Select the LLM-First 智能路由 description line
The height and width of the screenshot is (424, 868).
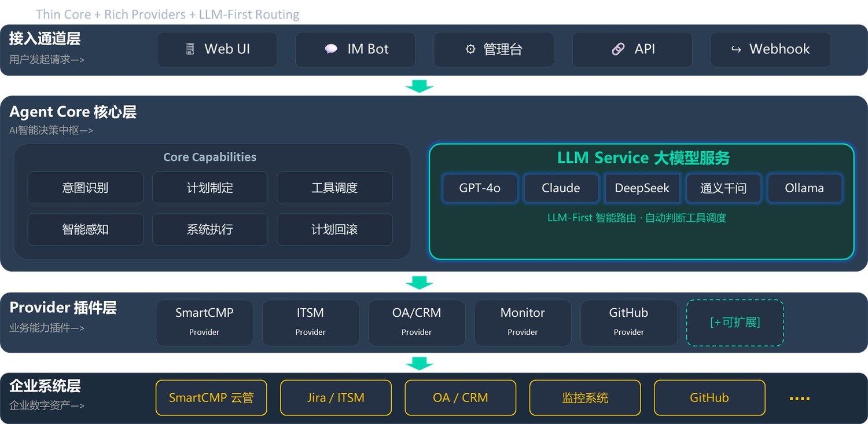point(637,218)
